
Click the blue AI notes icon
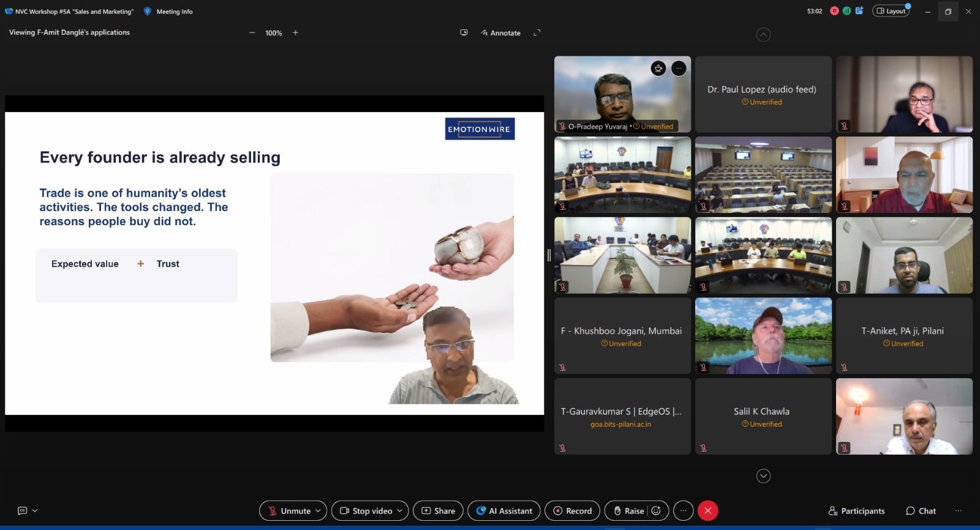coord(859,11)
